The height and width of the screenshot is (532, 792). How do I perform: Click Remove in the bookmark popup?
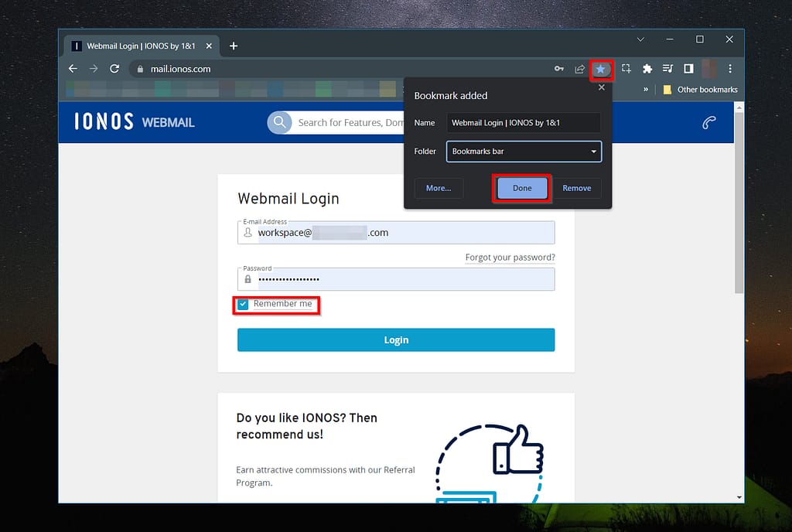click(577, 188)
